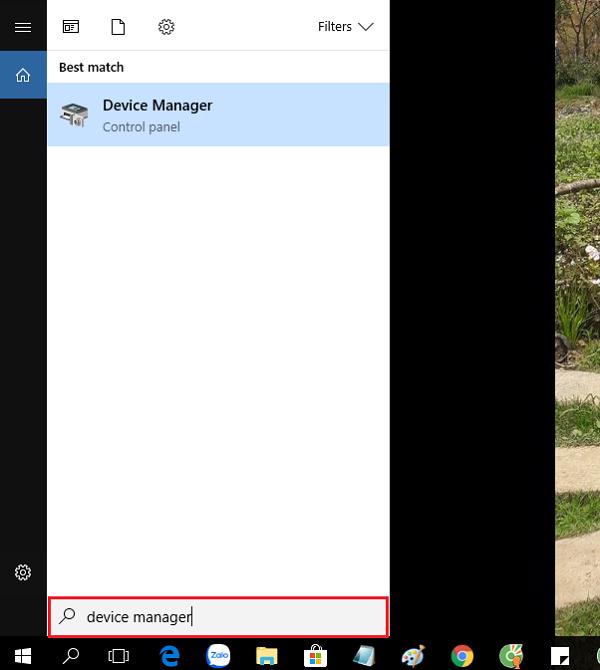The width and height of the screenshot is (600, 670).
Task: Launch Google Chrome from the taskbar
Action: coord(461,656)
